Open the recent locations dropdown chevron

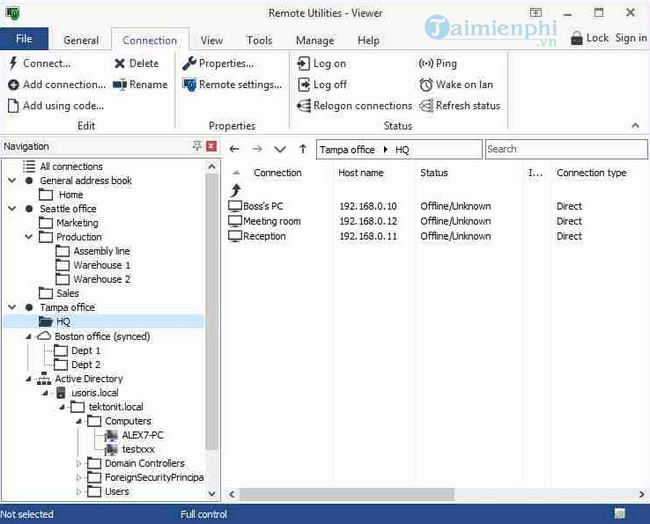280,149
